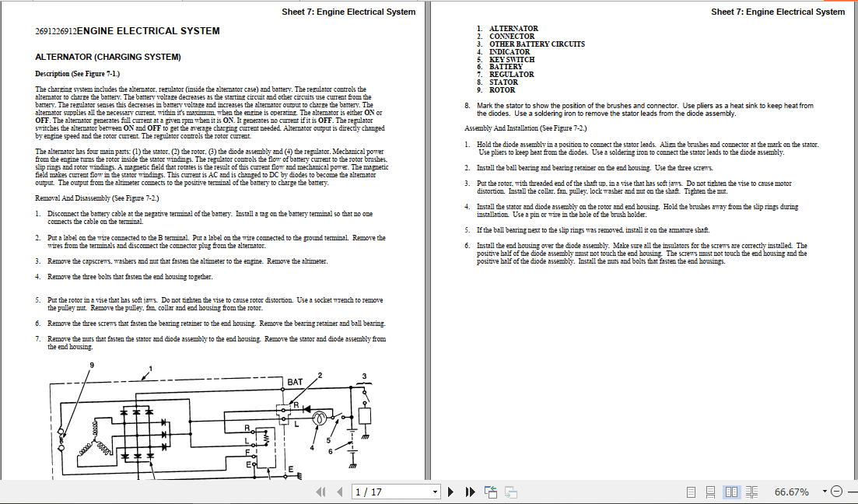Open the zoom level dropdown arrow
Image resolution: width=858 pixels, height=504 pixels.
click(824, 492)
